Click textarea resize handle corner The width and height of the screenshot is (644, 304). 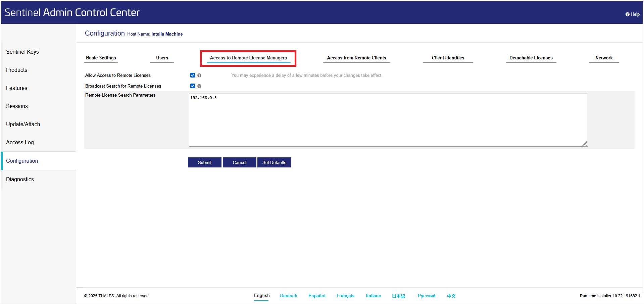585,143
